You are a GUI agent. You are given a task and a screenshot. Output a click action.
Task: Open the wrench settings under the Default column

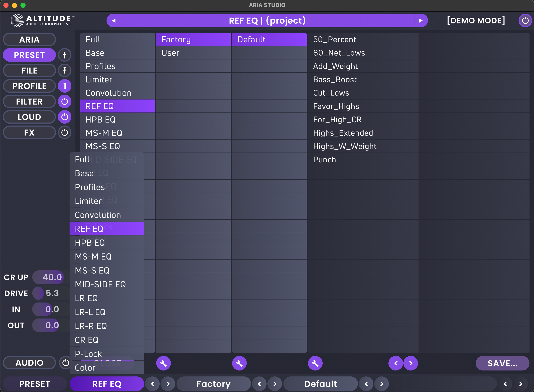[315, 363]
